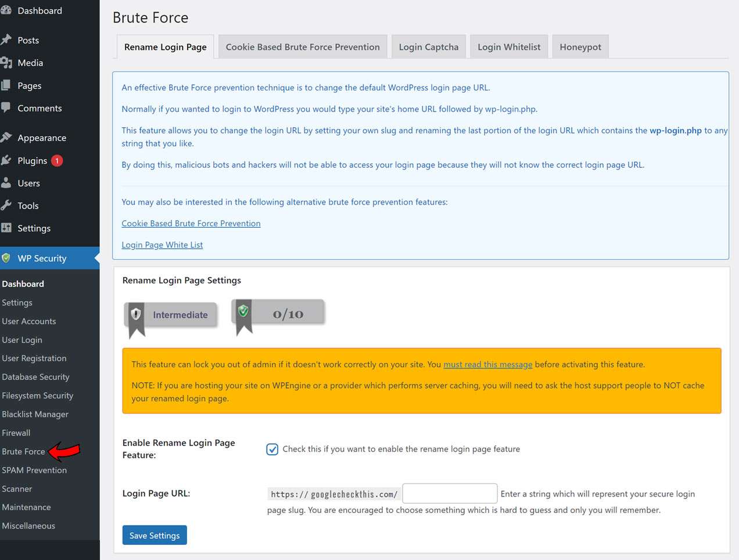Open the Blacklist Manager submenu item
Image resolution: width=739 pixels, height=560 pixels.
click(x=35, y=414)
